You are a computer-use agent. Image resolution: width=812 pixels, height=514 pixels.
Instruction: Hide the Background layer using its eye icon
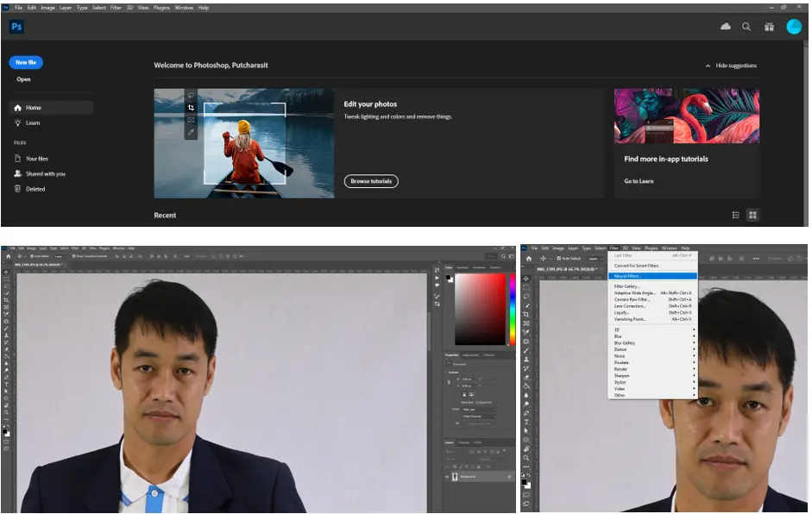coord(447,476)
